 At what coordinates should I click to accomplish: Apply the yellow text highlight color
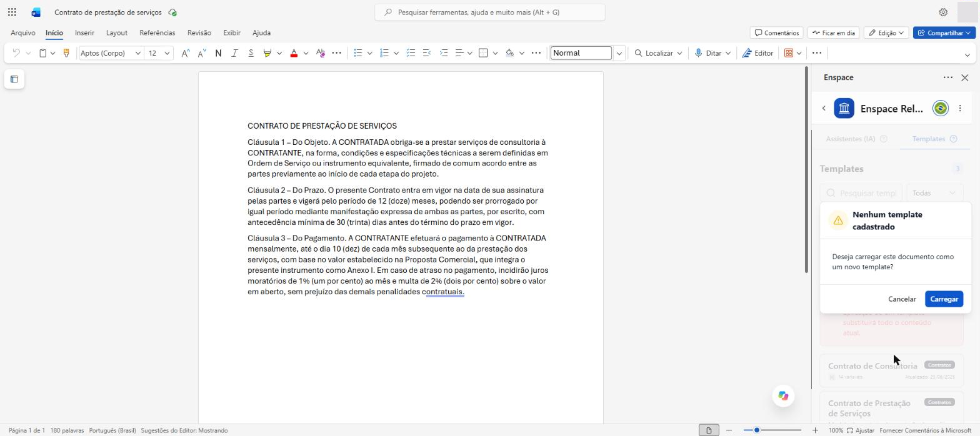coord(267,53)
